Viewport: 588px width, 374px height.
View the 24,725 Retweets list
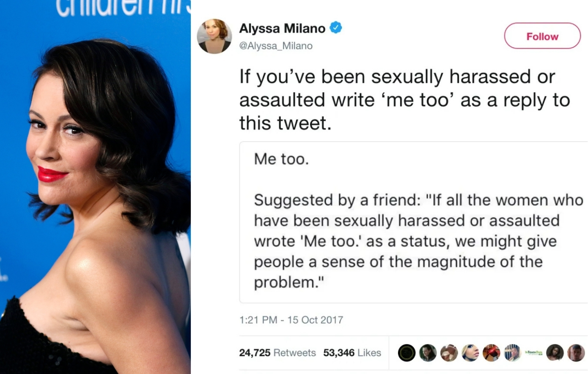pos(278,352)
